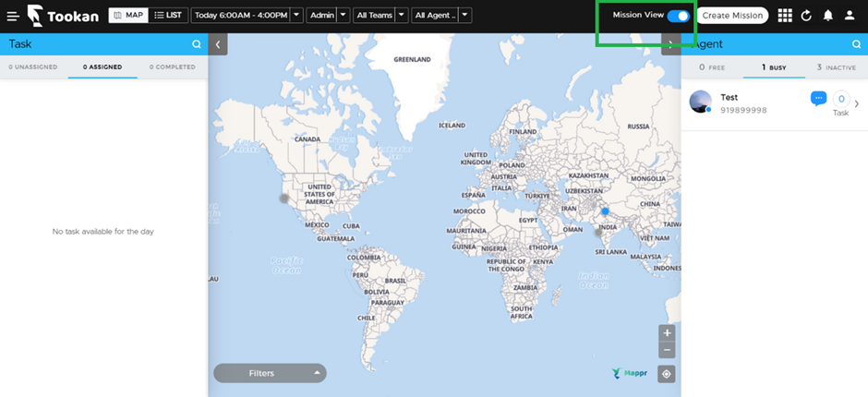Select the 0 Completed tab
868x397 pixels.
tap(172, 67)
